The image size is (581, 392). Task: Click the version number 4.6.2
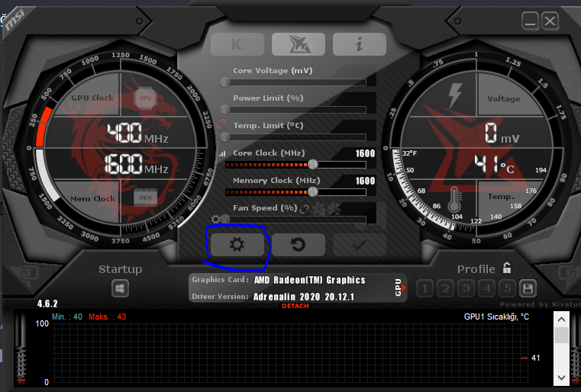pos(47,304)
